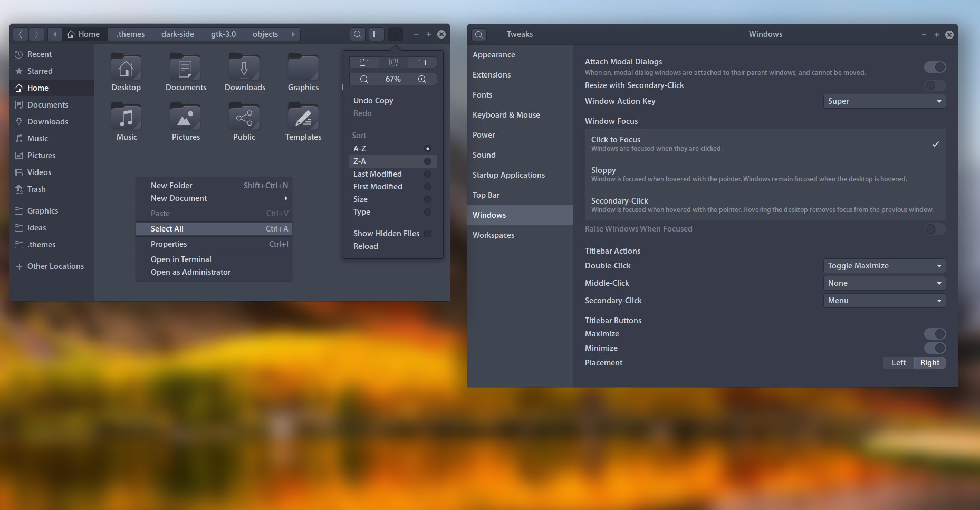Viewport: 980px width, 510px height.
Task: Toggle Resize with Secondary-Click switch
Action: tap(935, 85)
